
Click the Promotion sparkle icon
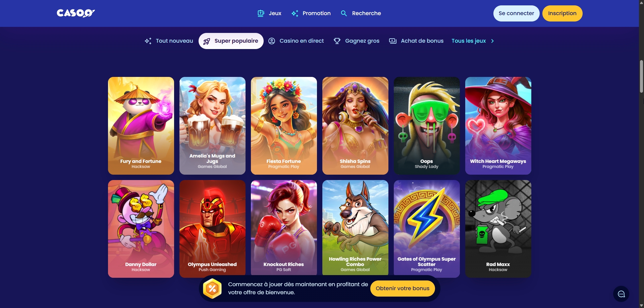(x=295, y=13)
